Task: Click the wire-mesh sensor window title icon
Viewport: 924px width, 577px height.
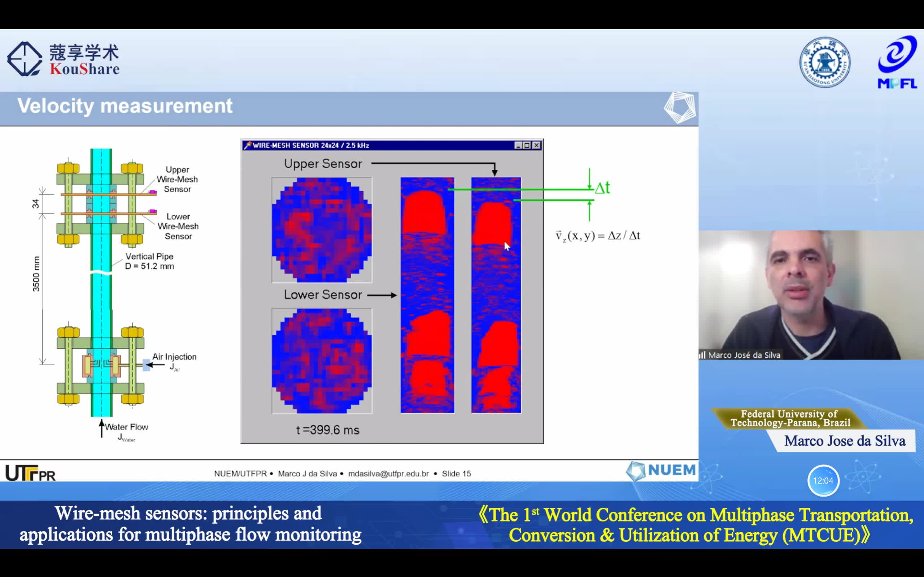Action: [x=247, y=145]
